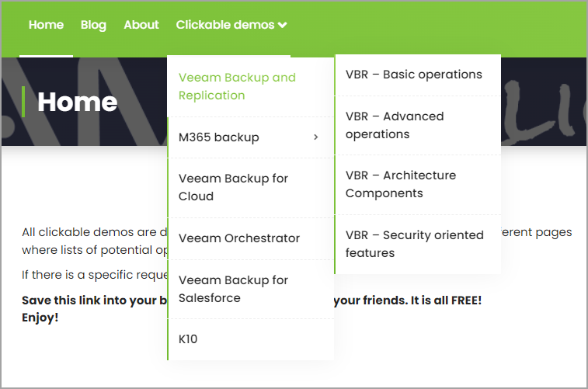Click the bold 'Save this link' text

(95, 300)
